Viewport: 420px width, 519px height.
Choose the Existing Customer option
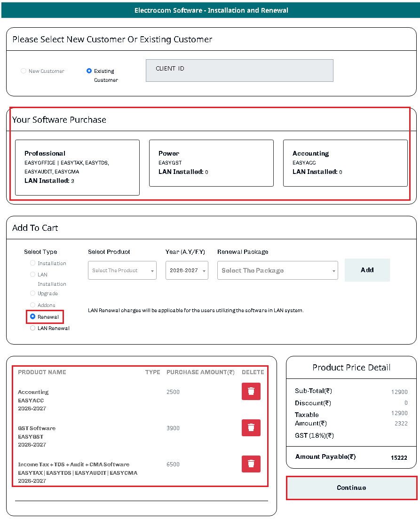(89, 71)
